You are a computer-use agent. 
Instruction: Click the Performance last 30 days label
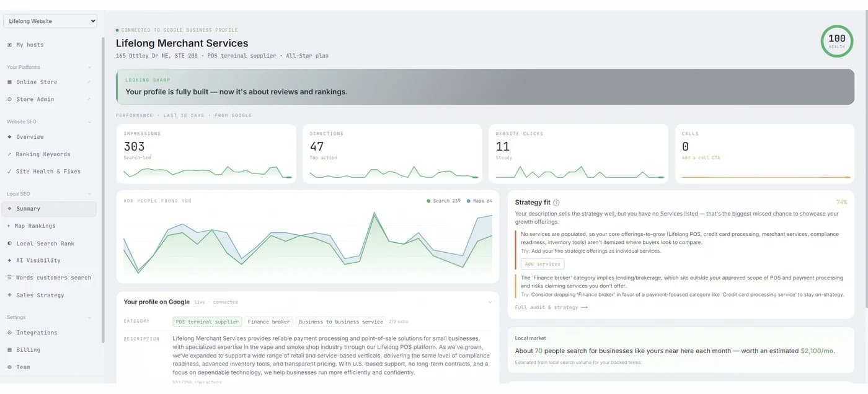pos(184,116)
